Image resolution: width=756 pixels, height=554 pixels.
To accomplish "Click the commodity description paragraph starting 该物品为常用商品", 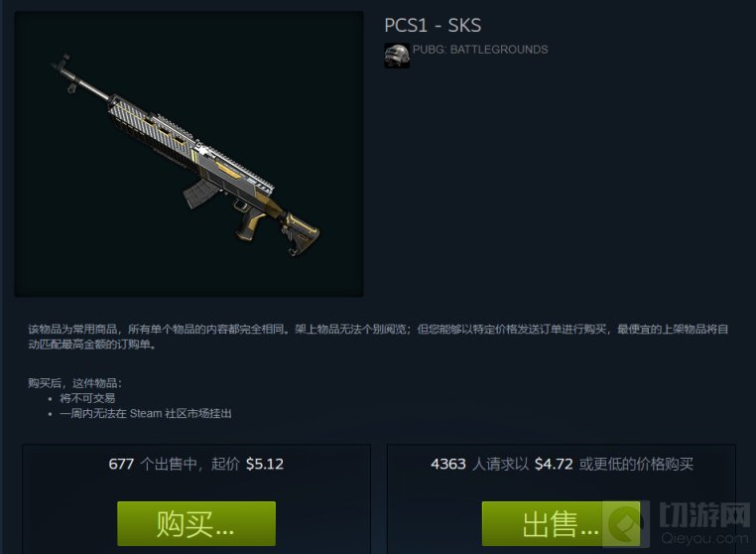I will 378,337.
